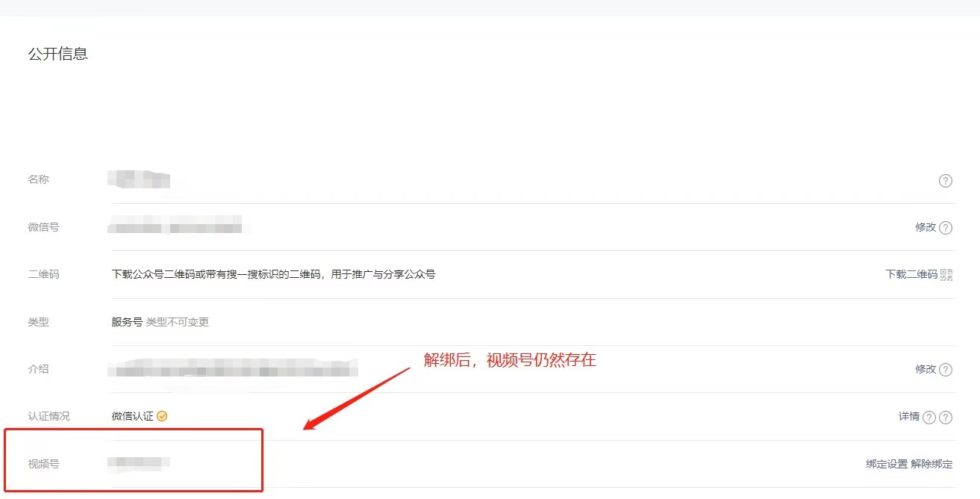This screenshot has width=980, height=499.
Task: Open the 下载二维码 link
Action: click(x=911, y=274)
